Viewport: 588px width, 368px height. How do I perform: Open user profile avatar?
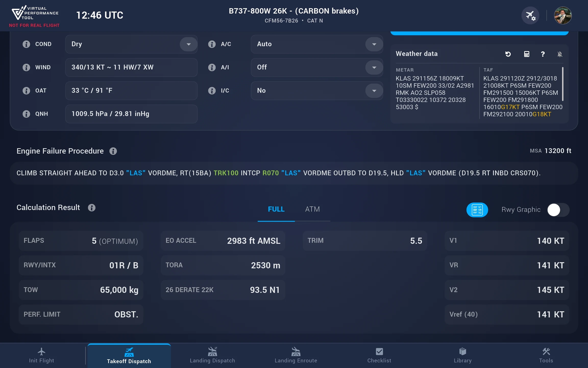[x=563, y=16]
